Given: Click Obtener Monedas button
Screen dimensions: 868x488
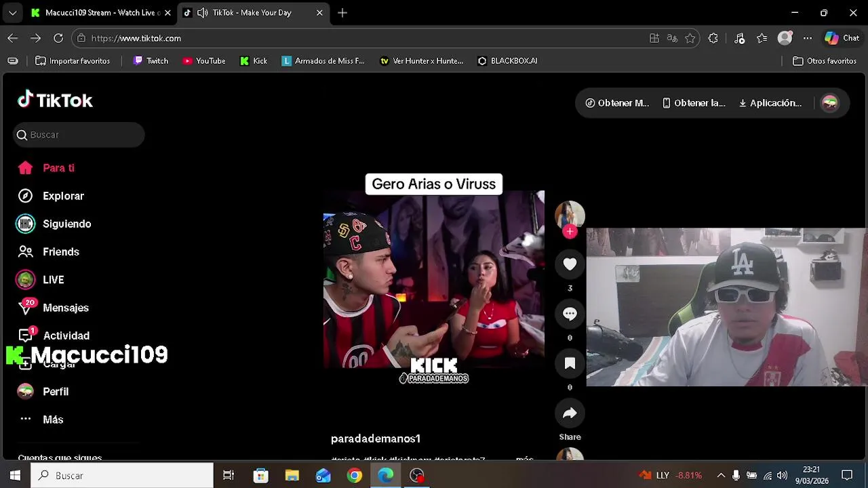Looking at the screenshot, I should point(617,103).
